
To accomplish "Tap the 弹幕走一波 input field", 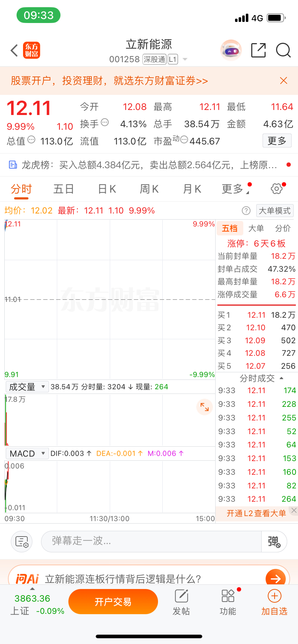I will tap(152, 542).
